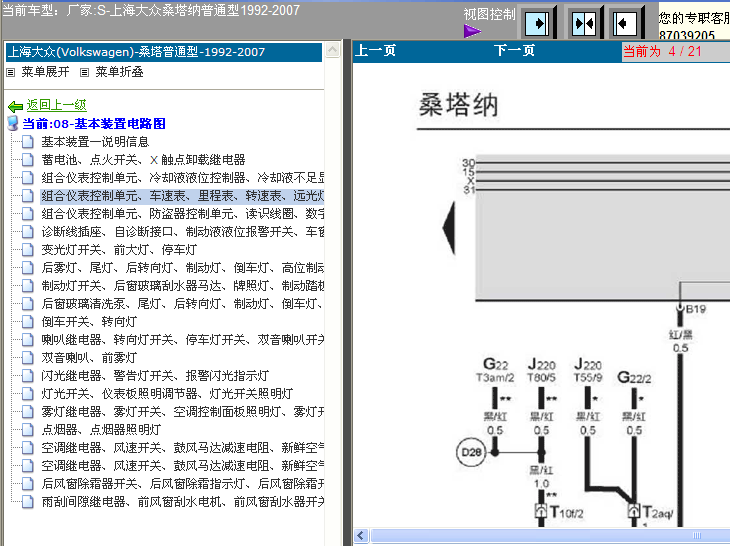
Task: Open 组合仪表控制单元、冷却液液位控制器 page
Action: click(x=182, y=177)
